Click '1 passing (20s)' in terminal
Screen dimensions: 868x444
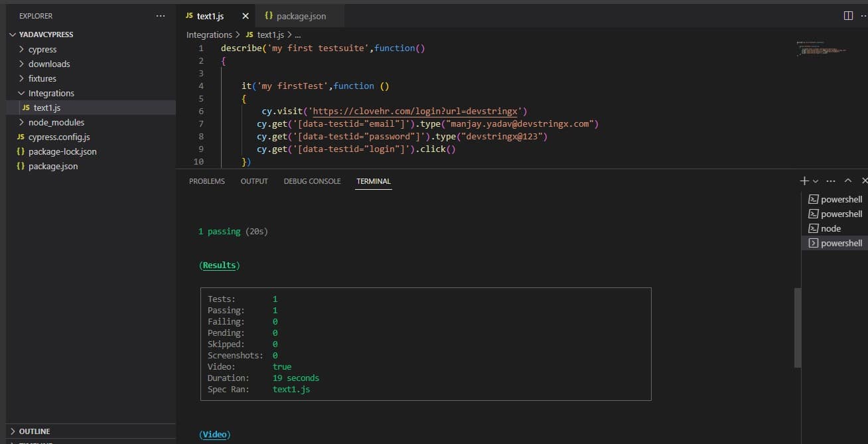233,232
